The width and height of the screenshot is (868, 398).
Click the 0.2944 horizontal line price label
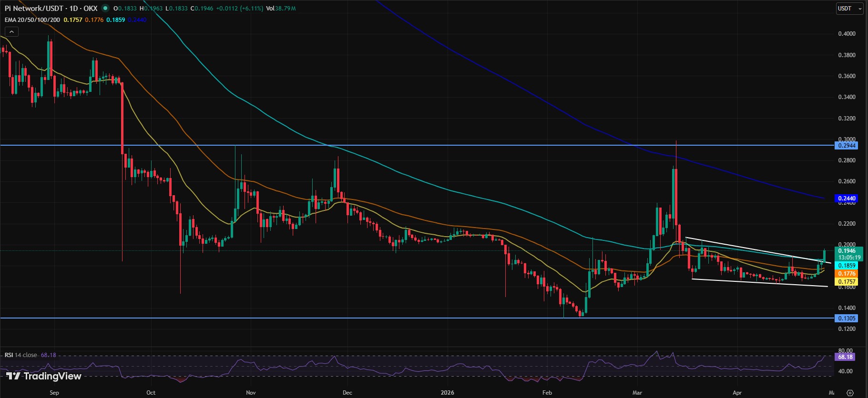pyautogui.click(x=847, y=145)
